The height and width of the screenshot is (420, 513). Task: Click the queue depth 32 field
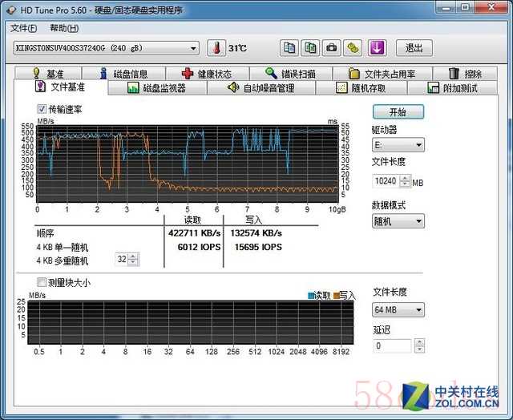[122, 260]
